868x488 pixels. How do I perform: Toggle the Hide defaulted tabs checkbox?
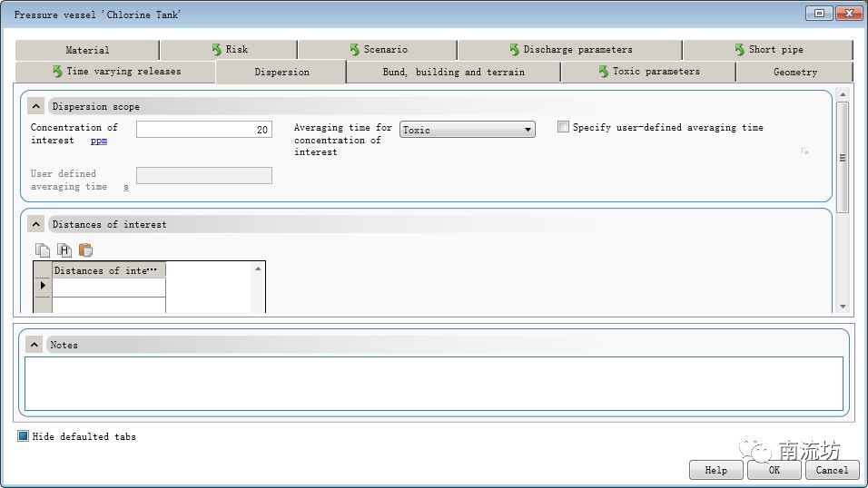(x=24, y=436)
